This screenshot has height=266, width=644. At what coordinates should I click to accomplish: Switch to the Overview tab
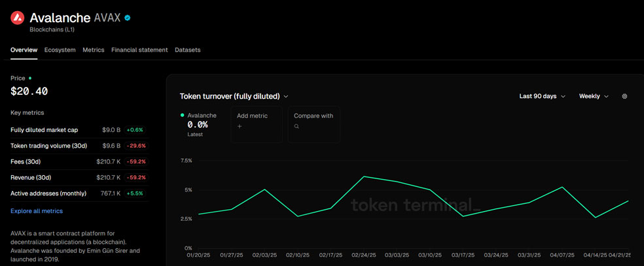pos(24,50)
